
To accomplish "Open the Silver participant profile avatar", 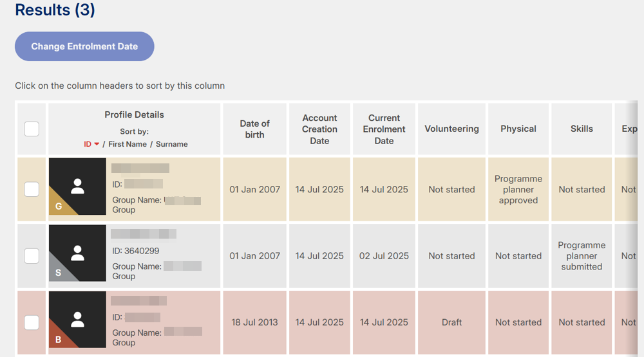I will click(77, 253).
